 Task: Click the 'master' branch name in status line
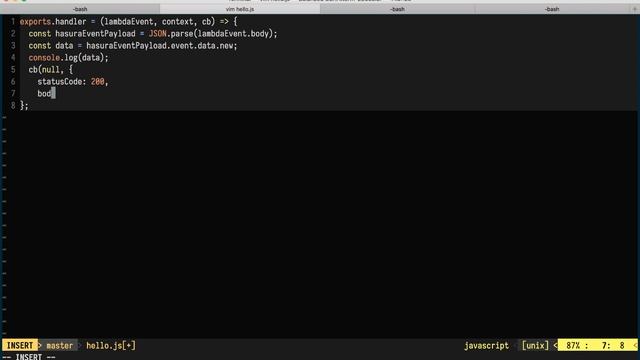point(60,346)
